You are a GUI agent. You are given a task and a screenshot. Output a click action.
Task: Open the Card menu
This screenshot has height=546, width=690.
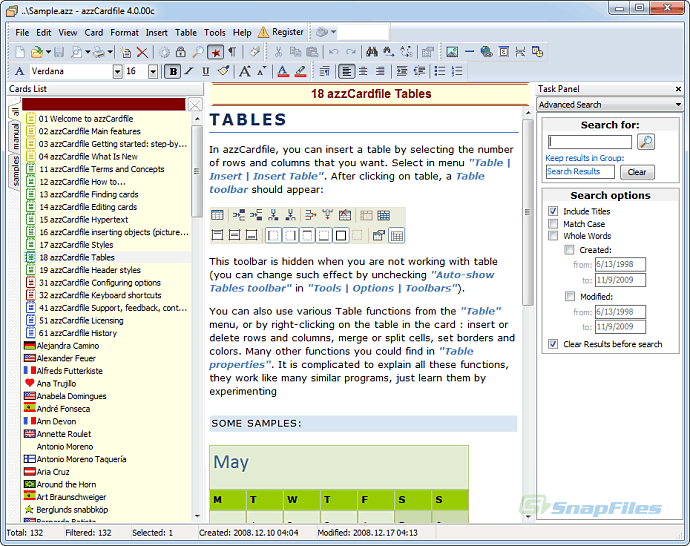pyautogui.click(x=94, y=33)
